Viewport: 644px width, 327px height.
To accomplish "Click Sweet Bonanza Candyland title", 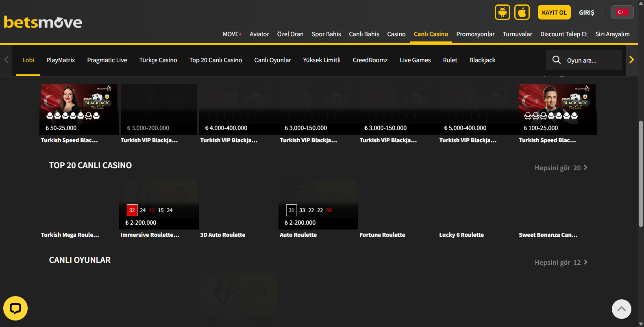I will (x=548, y=235).
